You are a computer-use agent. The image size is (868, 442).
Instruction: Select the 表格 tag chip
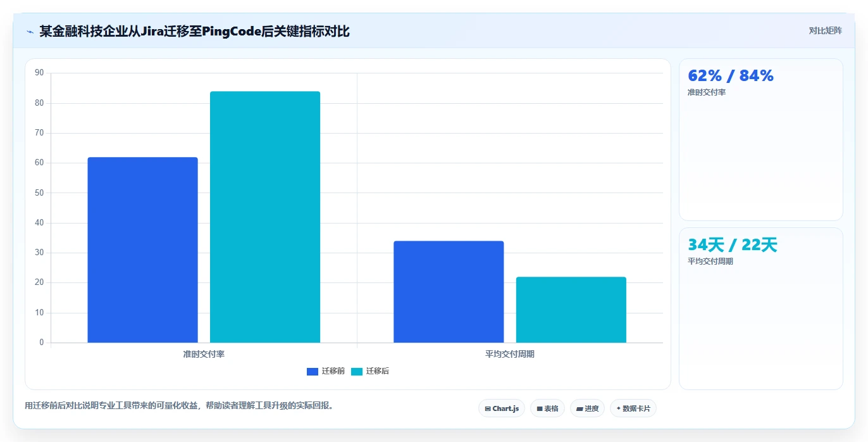(547, 408)
